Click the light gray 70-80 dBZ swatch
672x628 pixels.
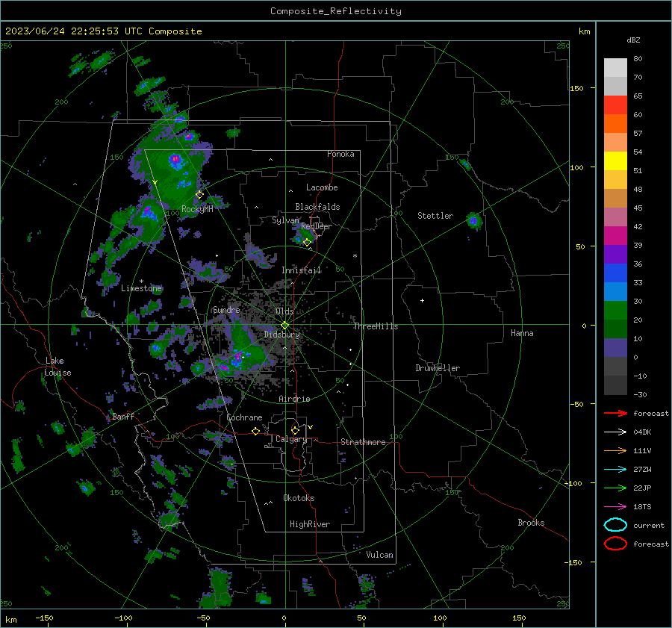(615, 68)
